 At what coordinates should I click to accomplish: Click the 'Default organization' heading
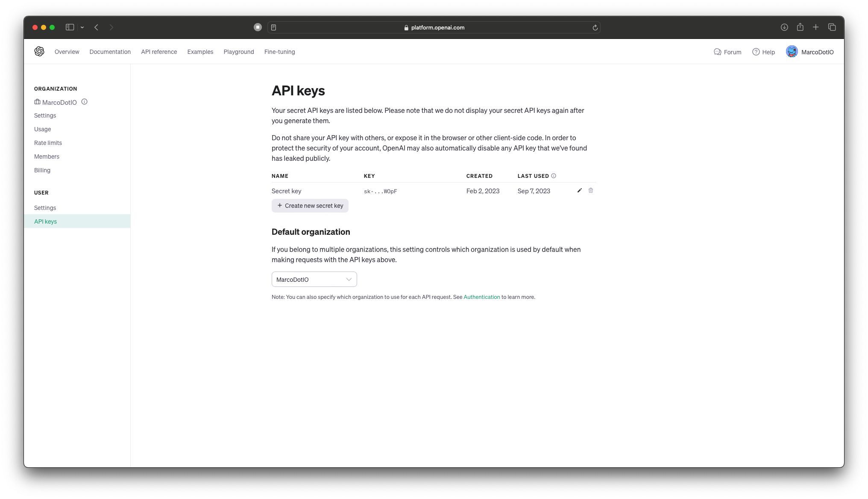tap(311, 232)
